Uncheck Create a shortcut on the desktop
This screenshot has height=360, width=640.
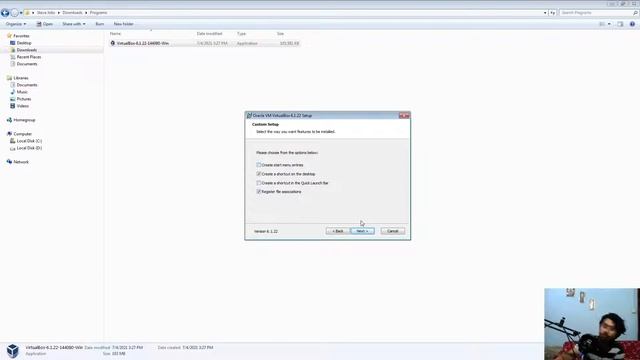coord(259,174)
